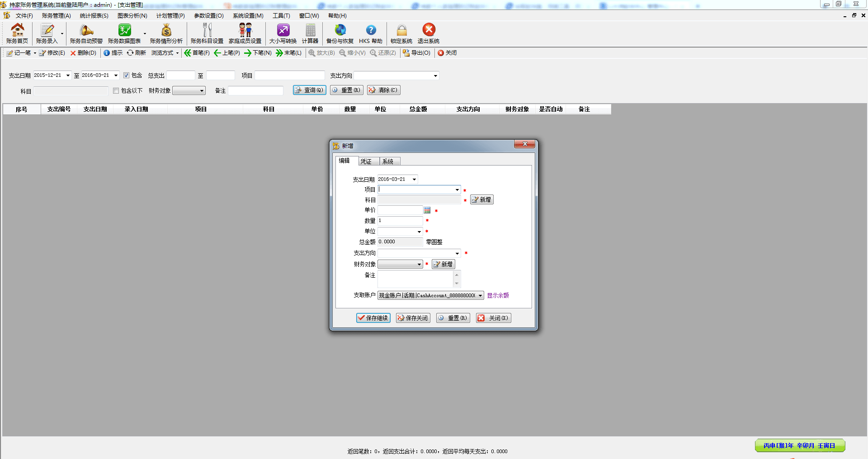
Task: Expand 支出方向 dropdown in filter bar
Action: (x=435, y=76)
